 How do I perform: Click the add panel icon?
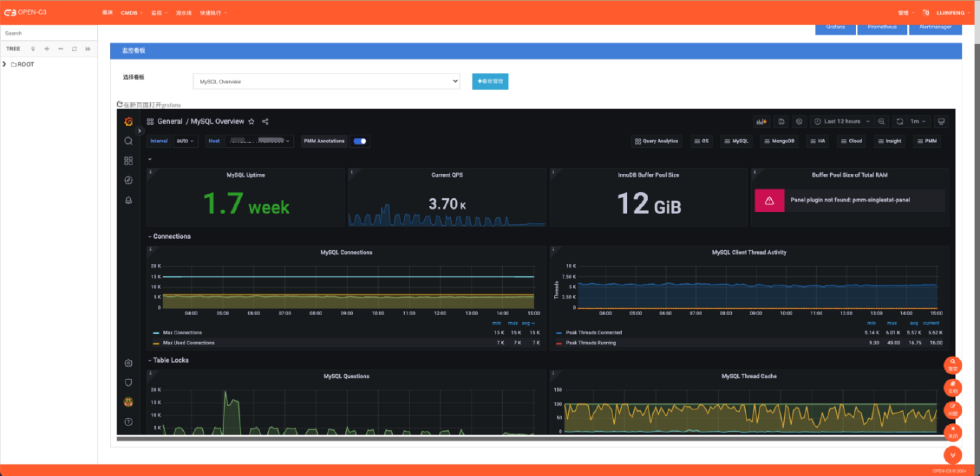(x=761, y=122)
